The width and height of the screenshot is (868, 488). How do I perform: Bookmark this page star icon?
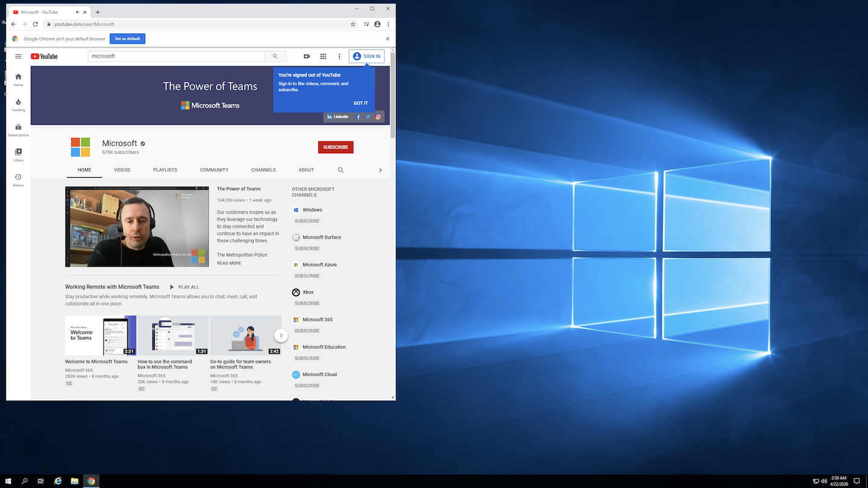[353, 24]
